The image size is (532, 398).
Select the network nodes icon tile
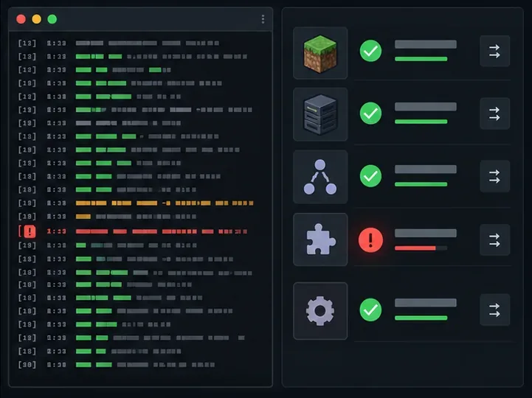tap(320, 177)
